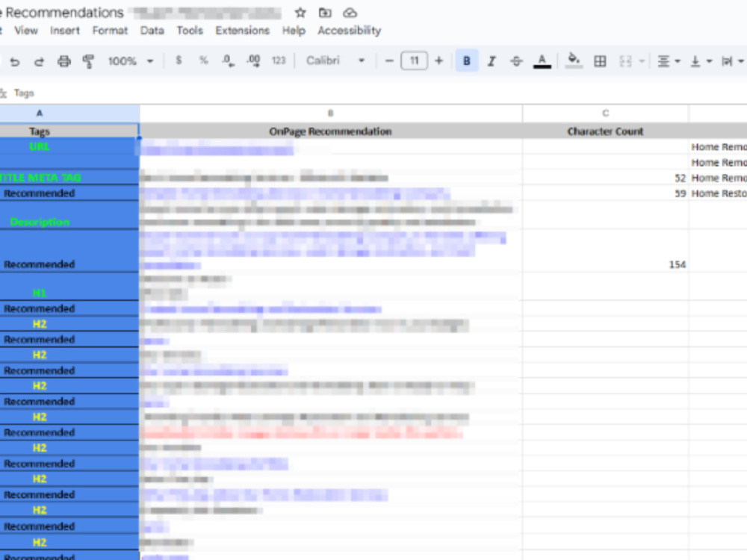Open the Insert menu

(x=65, y=31)
